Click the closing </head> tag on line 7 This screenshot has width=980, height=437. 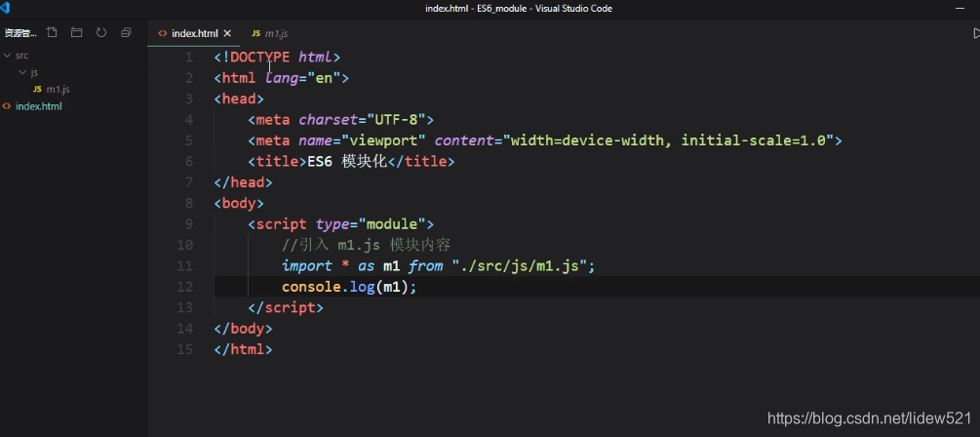pyautogui.click(x=243, y=182)
